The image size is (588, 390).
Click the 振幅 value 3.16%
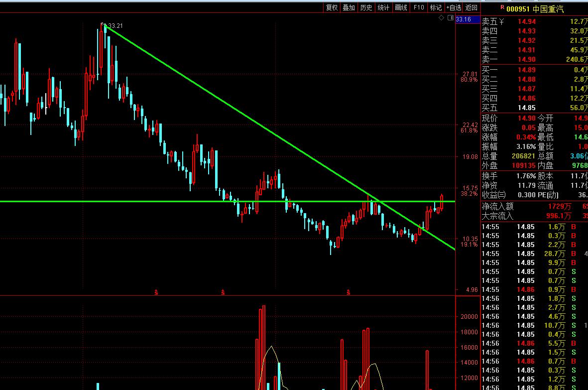pos(526,146)
